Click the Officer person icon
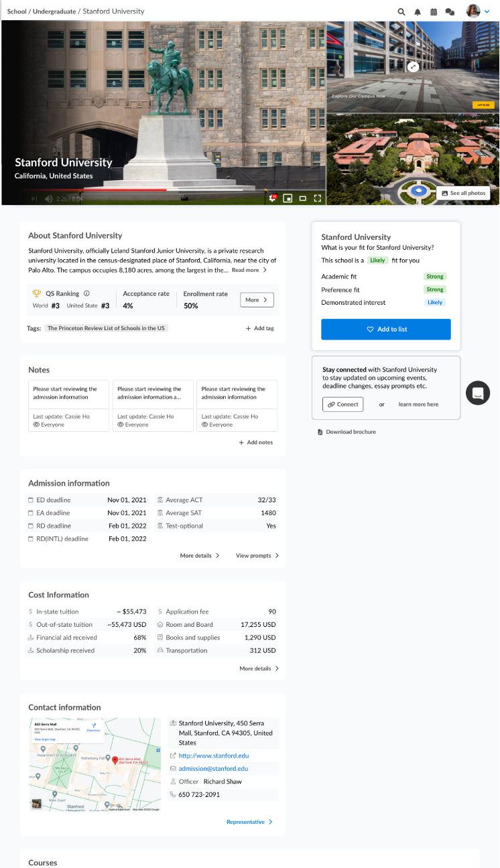 (x=173, y=782)
